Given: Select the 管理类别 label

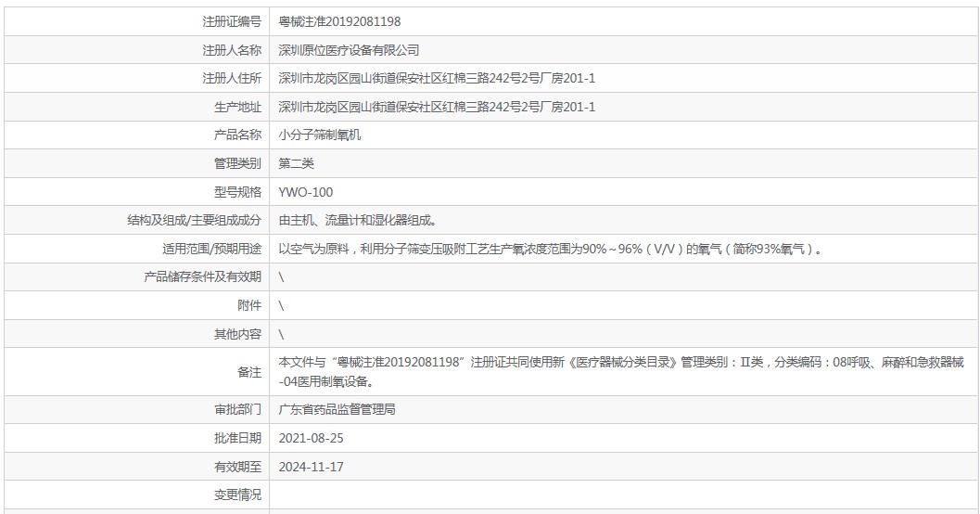Looking at the screenshot, I should click(237, 164).
